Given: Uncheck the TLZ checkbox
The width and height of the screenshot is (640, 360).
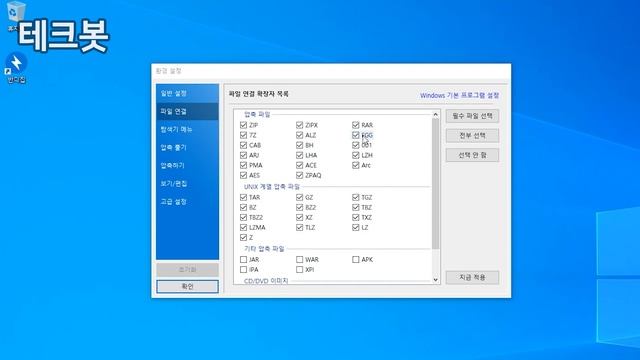Looking at the screenshot, I should coord(300,227).
